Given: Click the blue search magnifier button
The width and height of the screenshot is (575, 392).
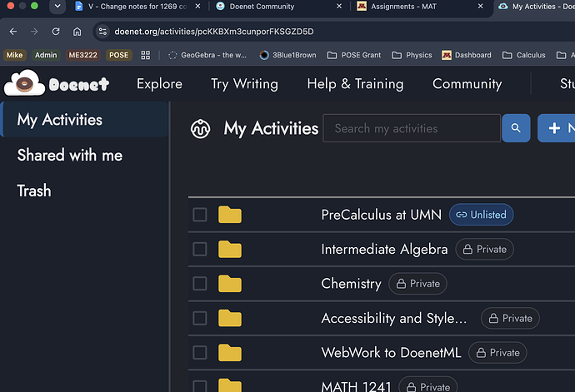Looking at the screenshot, I should tap(516, 128).
